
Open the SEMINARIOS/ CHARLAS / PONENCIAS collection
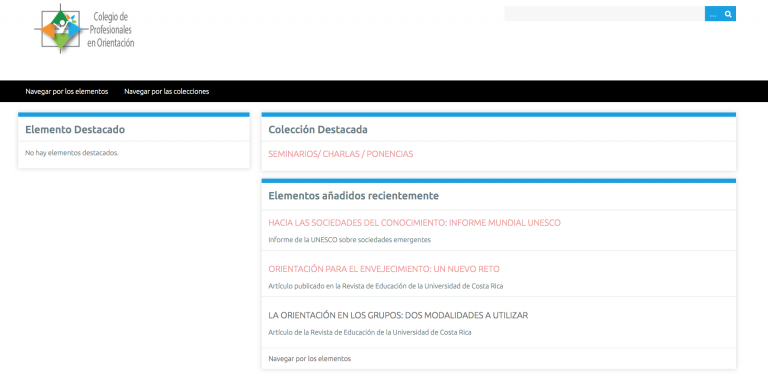tap(340, 154)
